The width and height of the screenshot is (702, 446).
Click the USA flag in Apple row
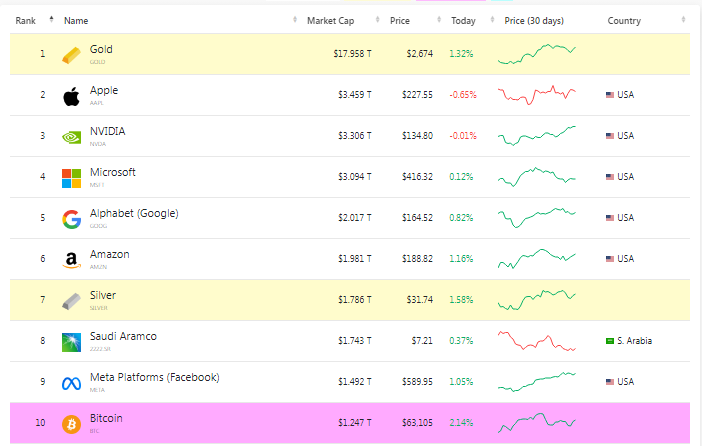click(x=609, y=95)
